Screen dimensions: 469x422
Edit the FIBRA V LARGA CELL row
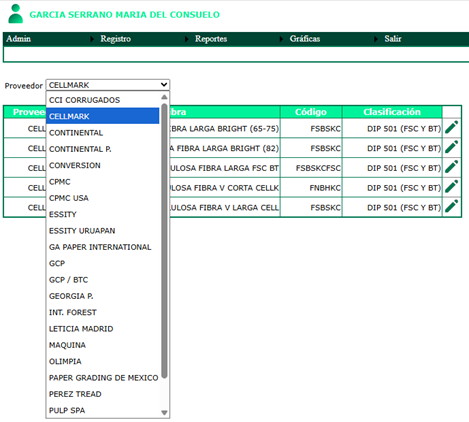[452, 206]
